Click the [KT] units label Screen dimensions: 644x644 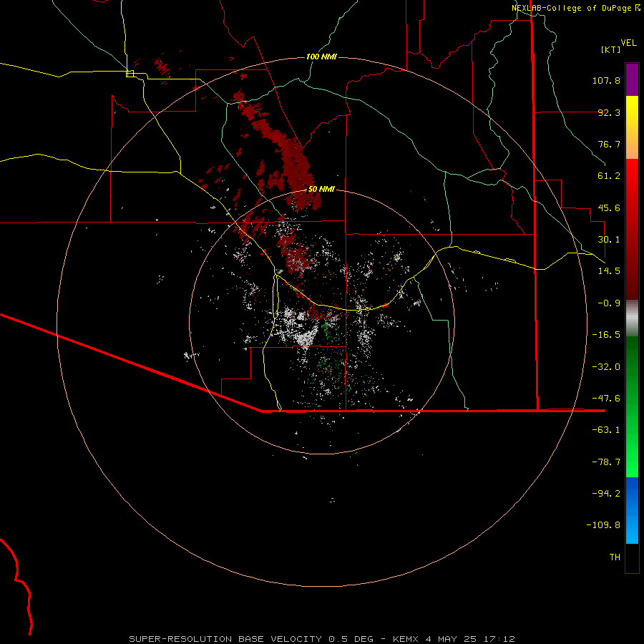[x=611, y=49]
